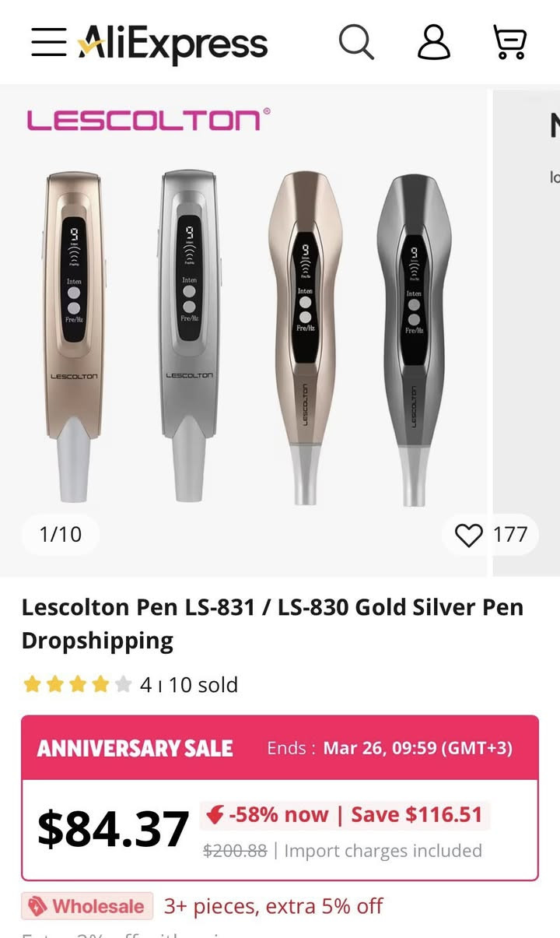The height and width of the screenshot is (938, 560).
Task: Open the Anniversary Sale banner
Action: (279, 748)
